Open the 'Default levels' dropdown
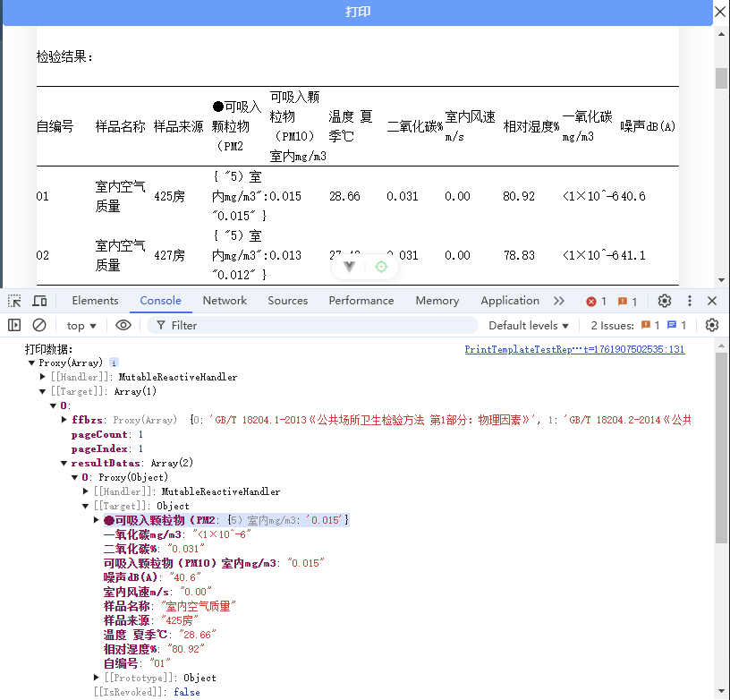 [528, 325]
